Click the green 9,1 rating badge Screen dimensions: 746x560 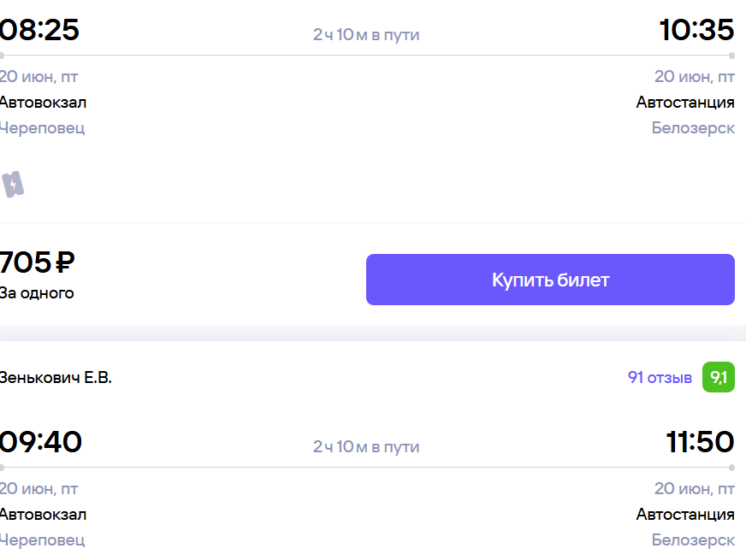[x=719, y=377]
